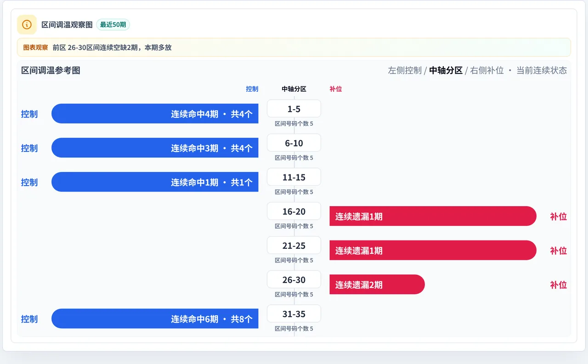588x364 pixels.
Task: Click the blue bar 连续命中4期 · 共4个
Action: click(x=155, y=114)
